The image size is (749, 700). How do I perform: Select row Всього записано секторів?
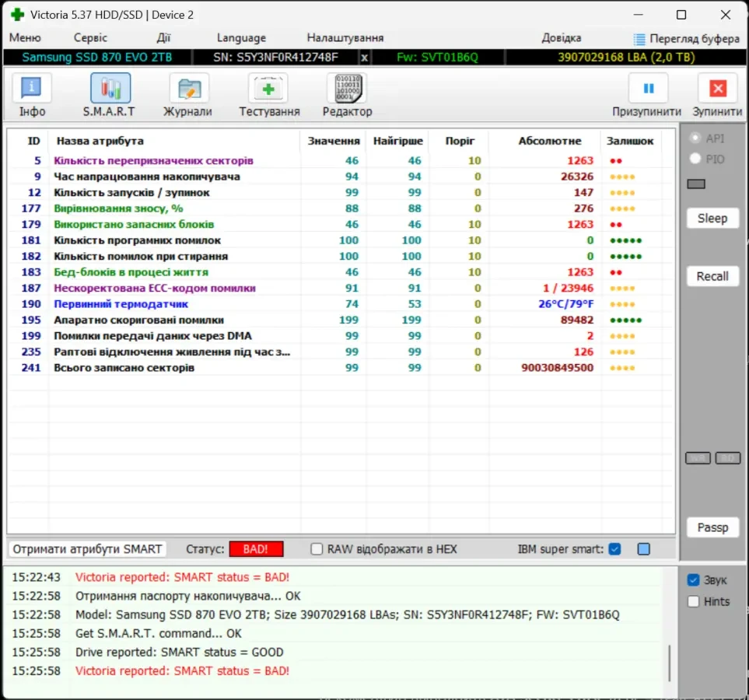click(x=341, y=367)
